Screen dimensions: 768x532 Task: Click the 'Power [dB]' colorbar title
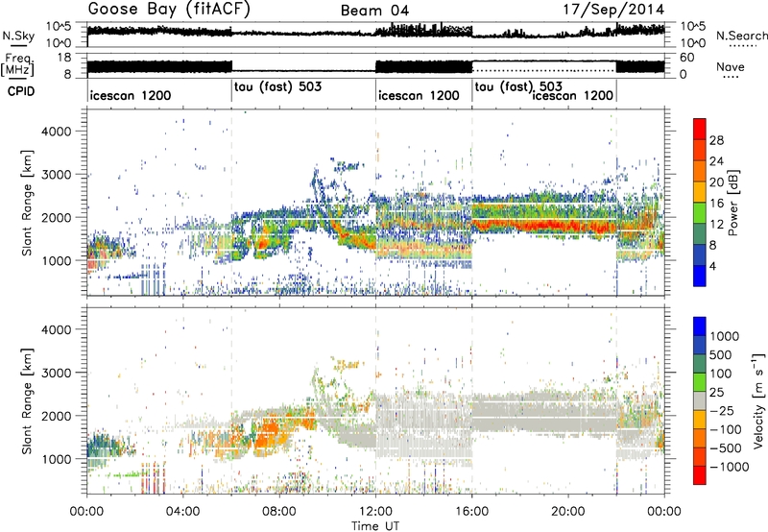point(733,203)
